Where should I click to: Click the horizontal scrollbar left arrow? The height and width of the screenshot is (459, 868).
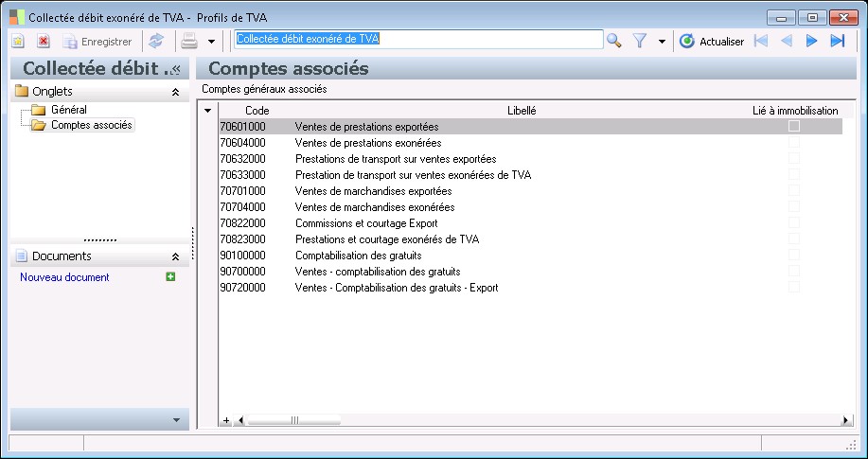(x=240, y=421)
